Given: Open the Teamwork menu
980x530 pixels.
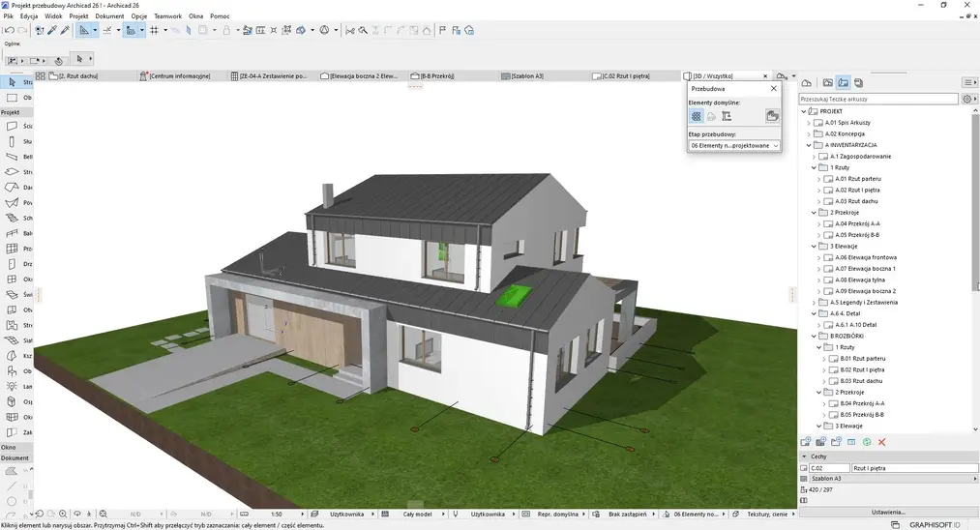Looking at the screenshot, I should (167, 16).
